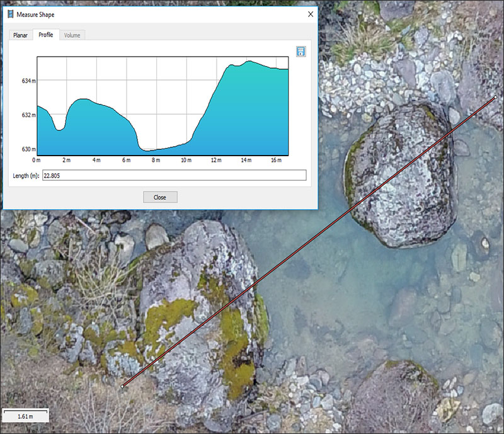Click the Measure Shape title text
504x434 pixels.
pyautogui.click(x=35, y=14)
